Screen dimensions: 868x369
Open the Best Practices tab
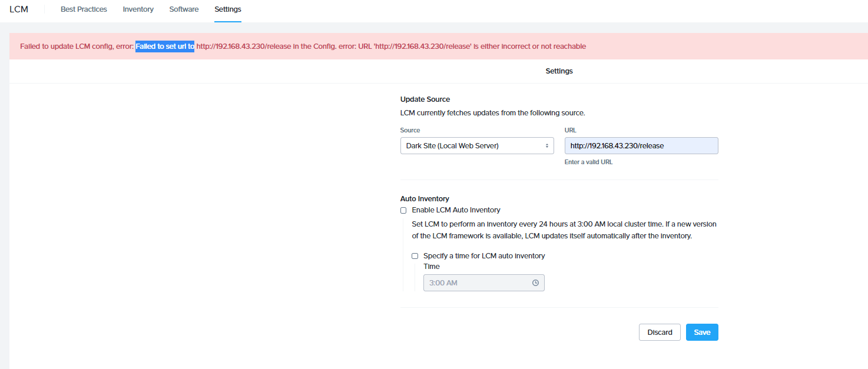point(84,9)
